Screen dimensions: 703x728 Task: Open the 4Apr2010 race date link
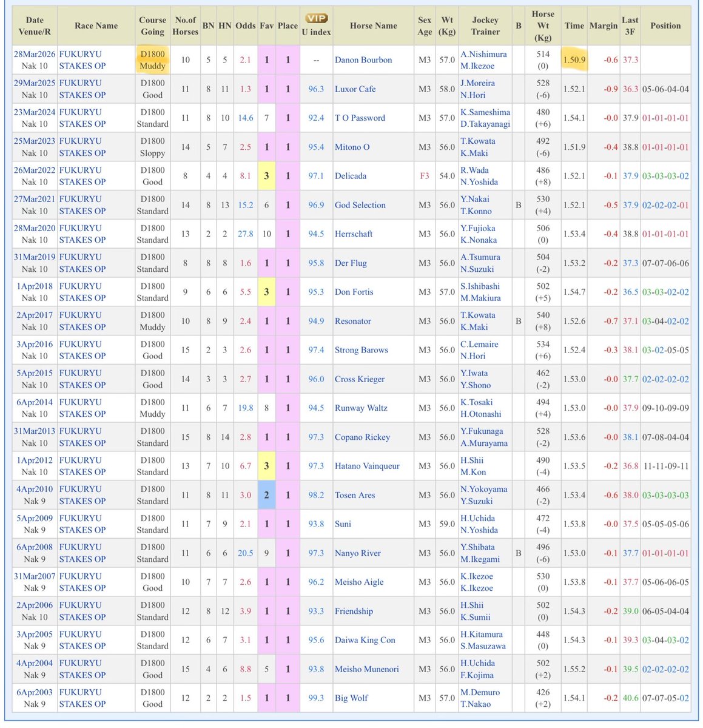point(35,490)
